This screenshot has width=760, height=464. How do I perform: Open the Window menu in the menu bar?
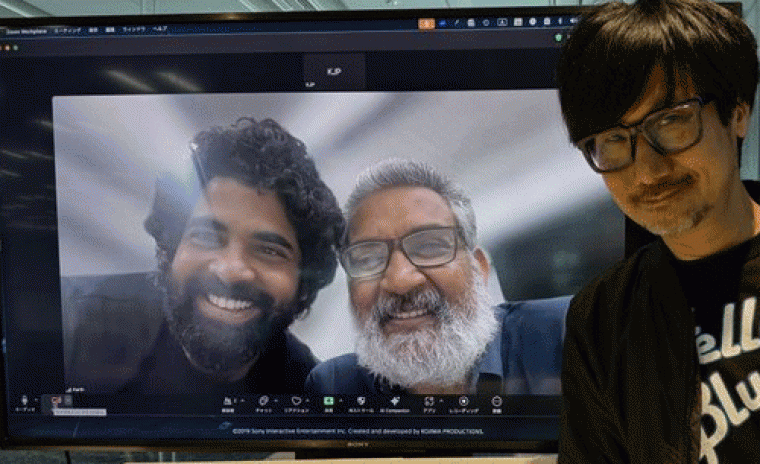132,29
